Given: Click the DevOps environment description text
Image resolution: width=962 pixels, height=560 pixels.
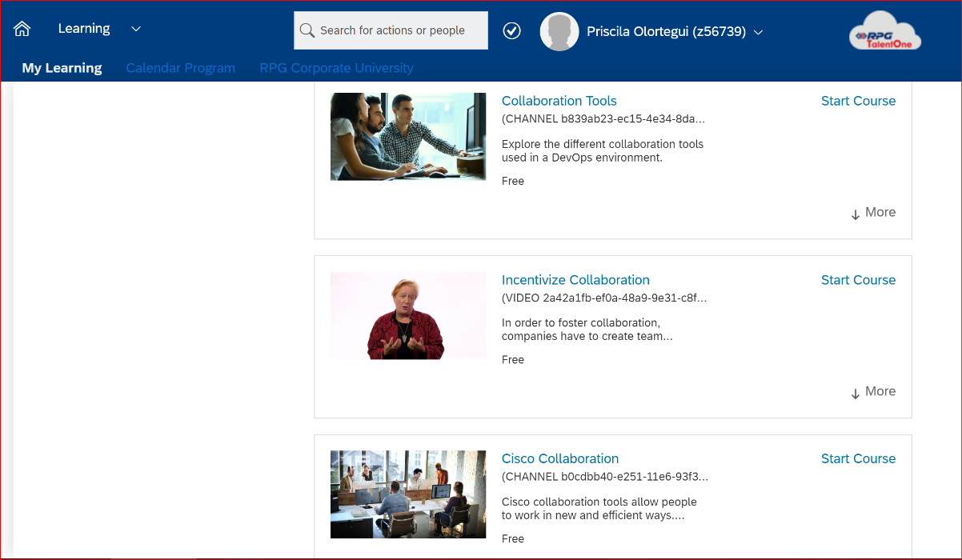Looking at the screenshot, I should tap(603, 151).
